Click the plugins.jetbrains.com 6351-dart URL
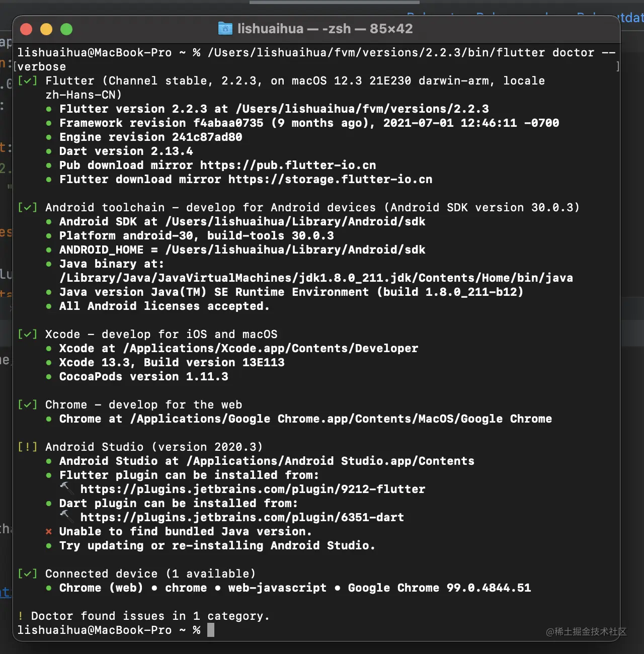The height and width of the screenshot is (654, 644). pyautogui.click(x=242, y=518)
